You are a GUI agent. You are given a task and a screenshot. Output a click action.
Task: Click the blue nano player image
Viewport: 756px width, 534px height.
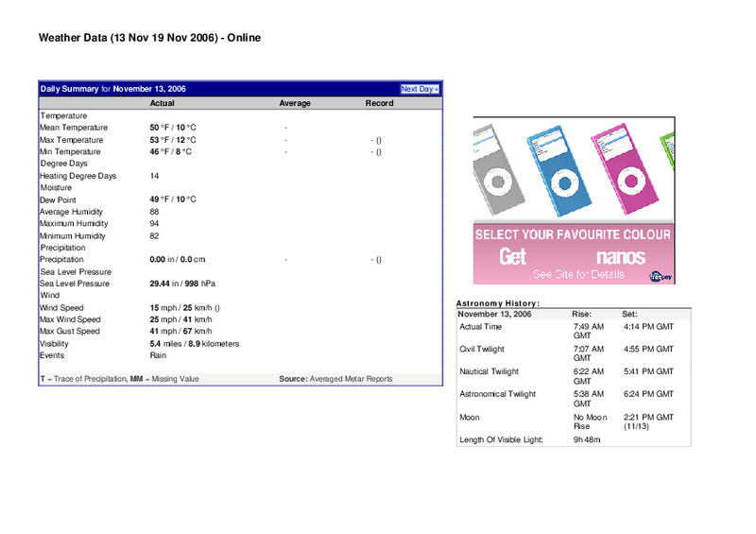[558, 170]
